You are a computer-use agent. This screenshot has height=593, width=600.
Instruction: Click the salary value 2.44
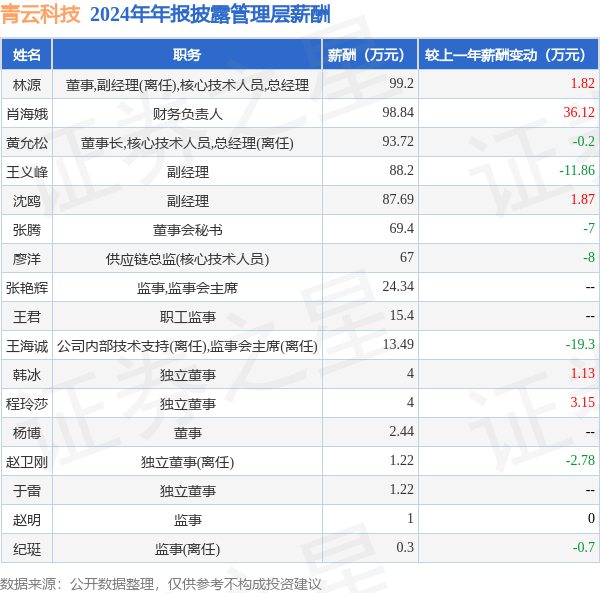click(x=401, y=432)
